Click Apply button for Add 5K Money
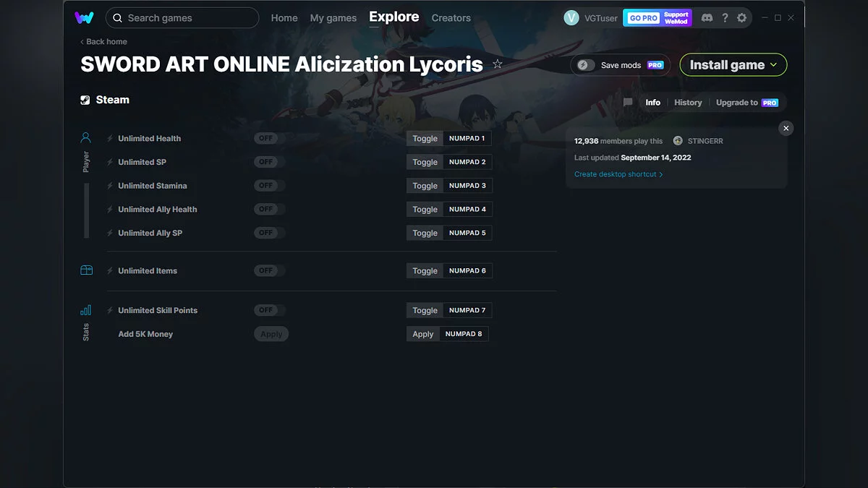This screenshot has width=868, height=488. tap(271, 334)
